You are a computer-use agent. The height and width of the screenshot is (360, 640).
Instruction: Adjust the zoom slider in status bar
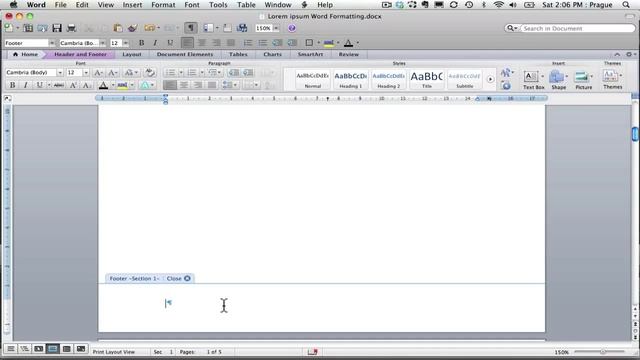[x=602, y=351]
